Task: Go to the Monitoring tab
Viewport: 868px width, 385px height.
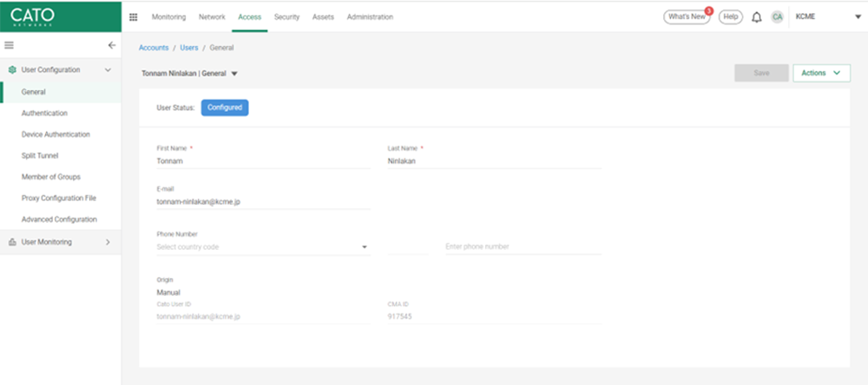Action: coord(169,17)
